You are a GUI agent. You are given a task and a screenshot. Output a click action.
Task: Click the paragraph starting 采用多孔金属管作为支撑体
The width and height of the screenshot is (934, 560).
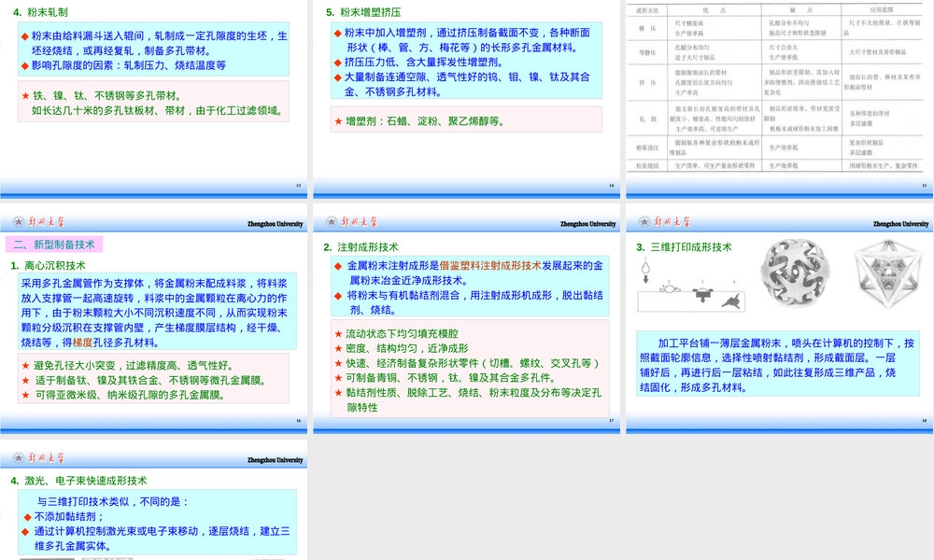(154, 313)
